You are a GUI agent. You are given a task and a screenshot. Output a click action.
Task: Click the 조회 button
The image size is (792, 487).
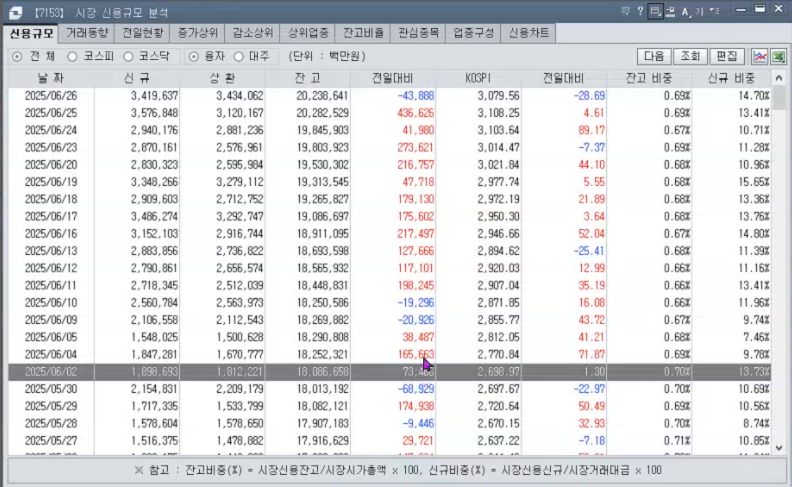point(690,56)
